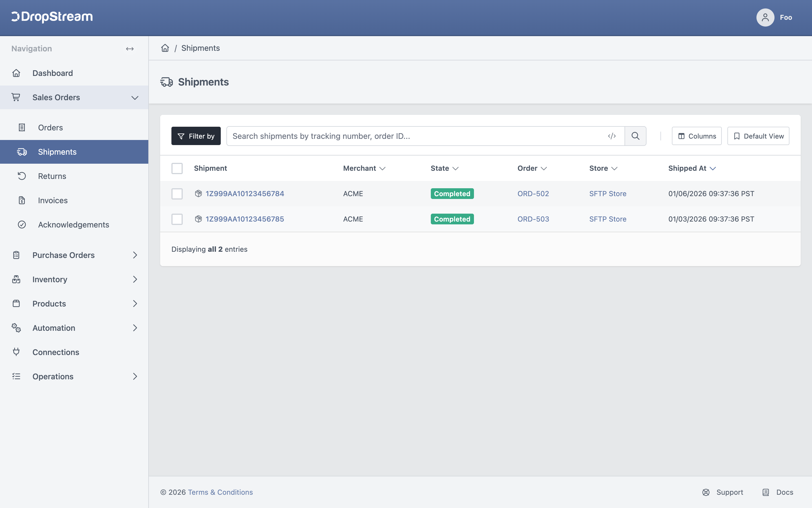812x508 pixels.
Task: Click the DropStream logo
Action: 52,17
